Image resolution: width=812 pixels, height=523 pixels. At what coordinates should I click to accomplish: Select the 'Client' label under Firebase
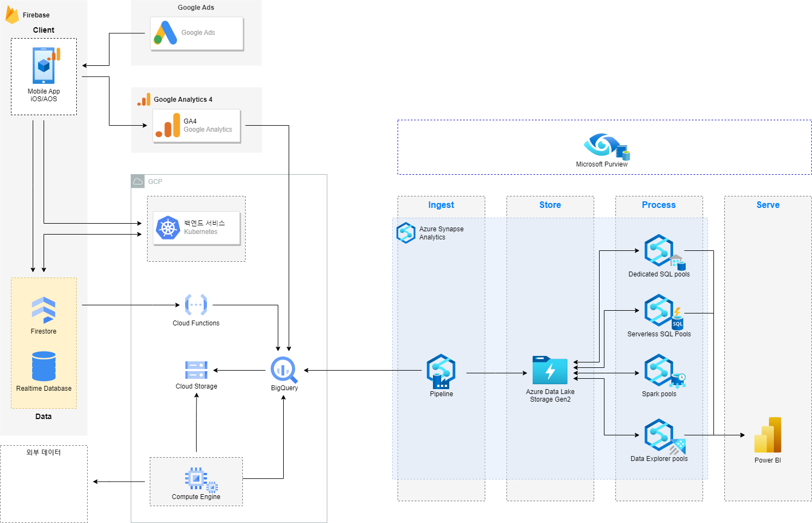[x=44, y=30]
